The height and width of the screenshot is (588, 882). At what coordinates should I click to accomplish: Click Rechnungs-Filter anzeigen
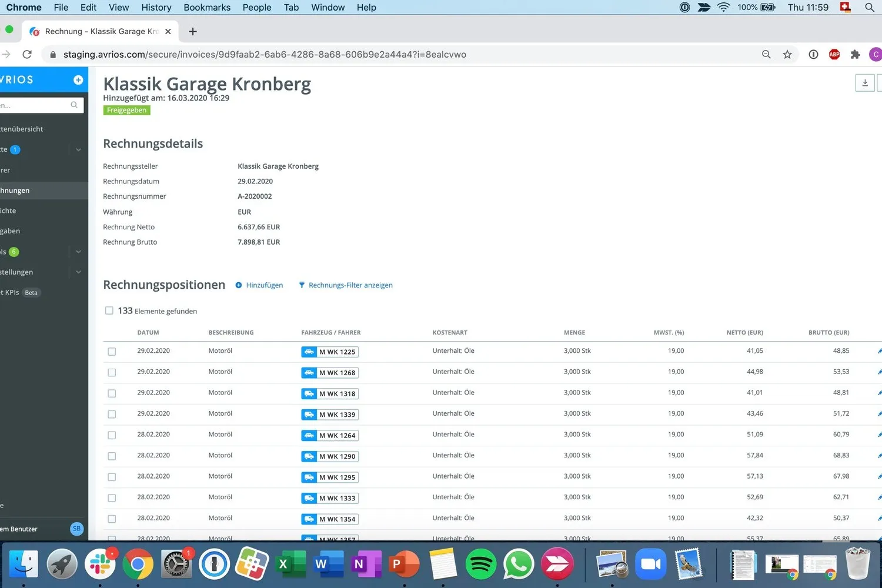click(346, 285)
